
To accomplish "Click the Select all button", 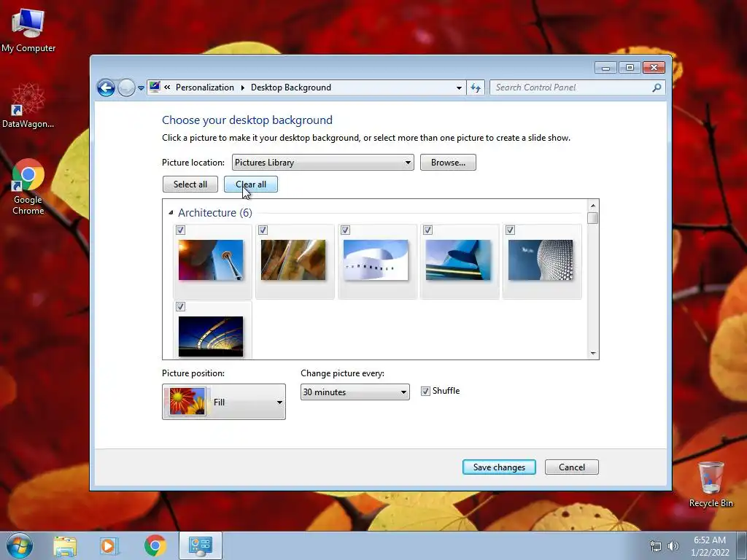I will pyautogui.click(x=190, y=184).
